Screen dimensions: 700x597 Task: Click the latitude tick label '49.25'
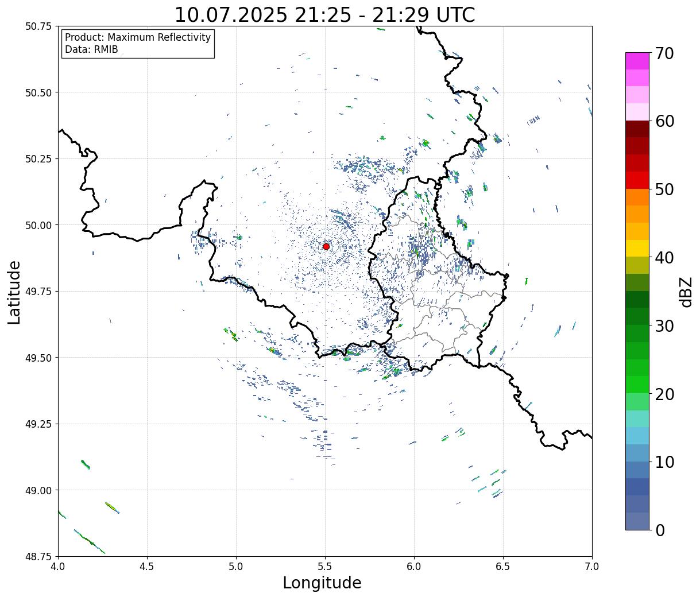click(x=38, y=424)
